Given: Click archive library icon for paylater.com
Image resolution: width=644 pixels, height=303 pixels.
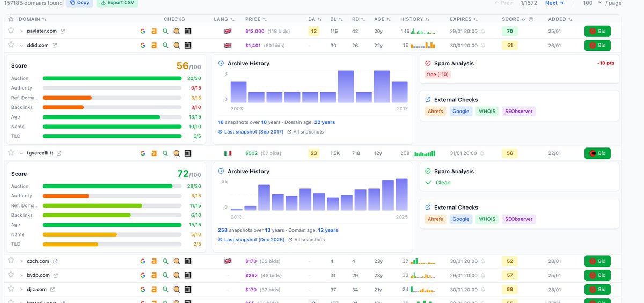Looking at the screenshot, I should (x=188, y=31).
